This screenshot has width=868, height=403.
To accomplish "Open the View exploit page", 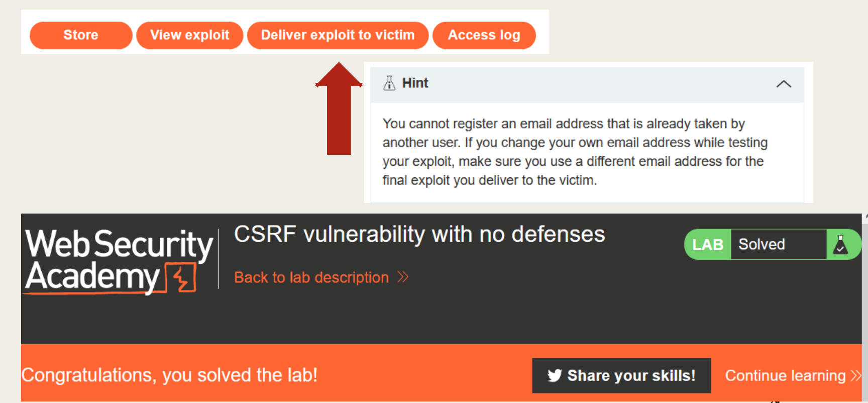I will pos(189,35).
